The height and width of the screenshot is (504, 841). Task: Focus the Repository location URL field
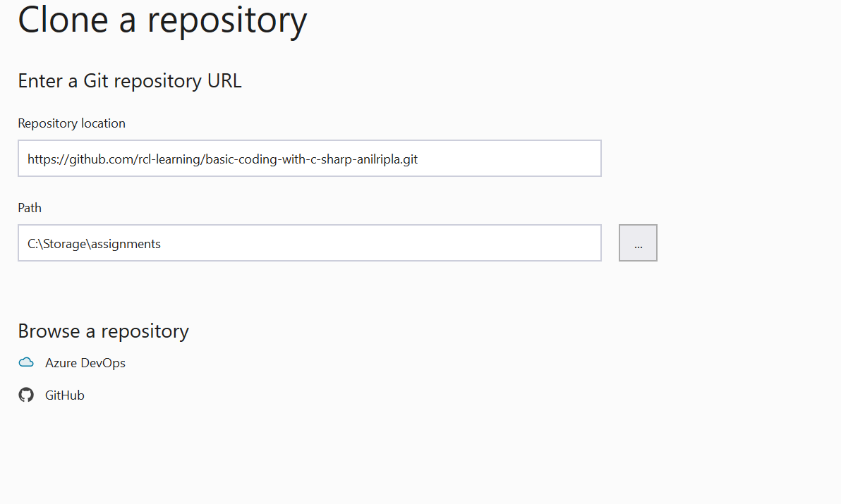point(310,158)
